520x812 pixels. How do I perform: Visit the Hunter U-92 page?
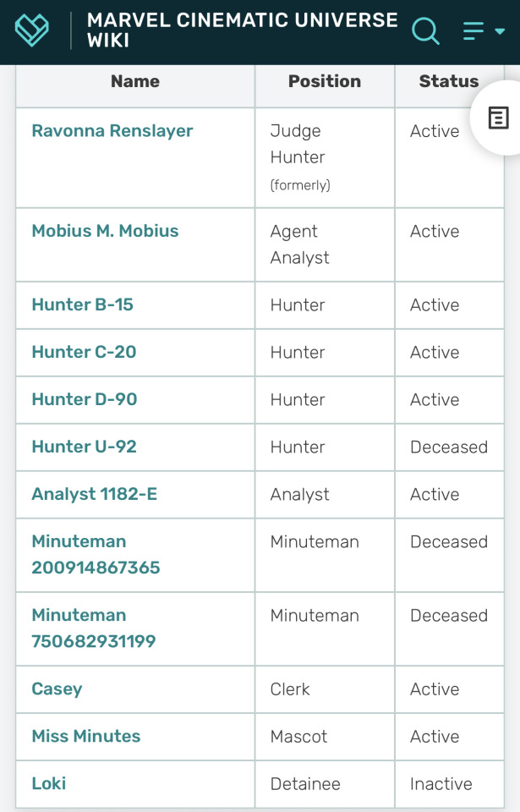(x=84, y=447)
